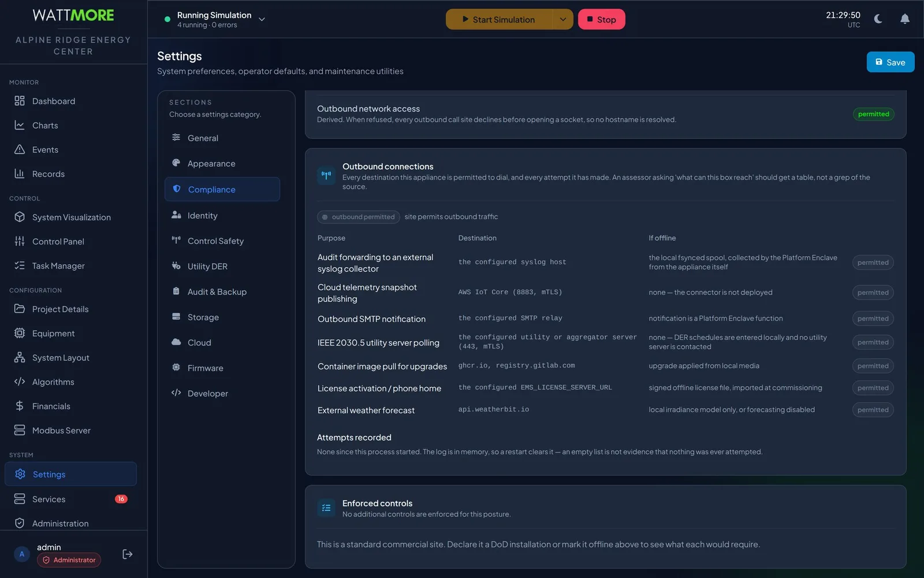Open notifications bell icon
924x578 pixels.
pyautogui.click(x=905, y=19)
